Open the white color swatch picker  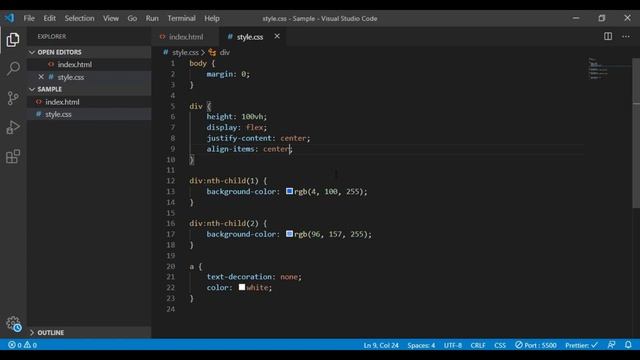pyautogui.click(x=242, y=287)
